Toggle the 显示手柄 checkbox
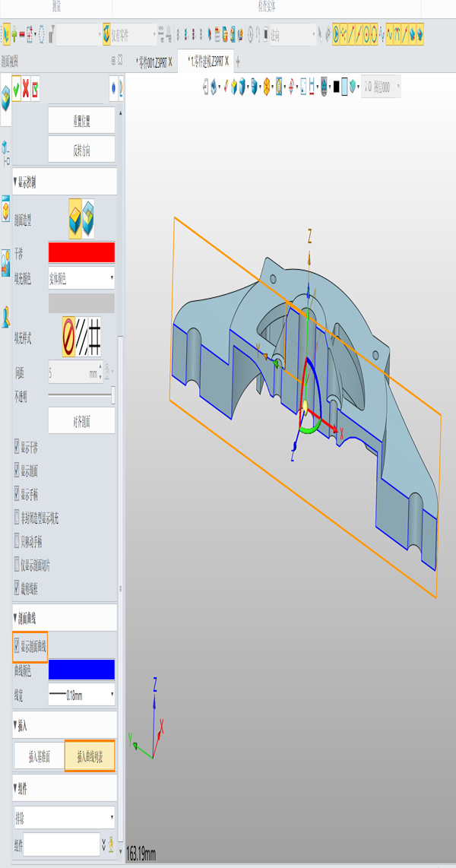This screenshot has width=456, height=868. tap(17, 494)
